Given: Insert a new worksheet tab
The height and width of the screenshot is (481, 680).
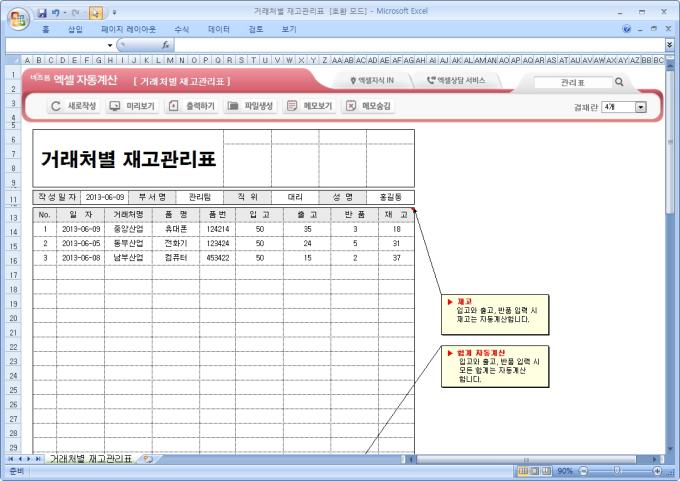Looking at the screenshot, I should coord(148,459).
